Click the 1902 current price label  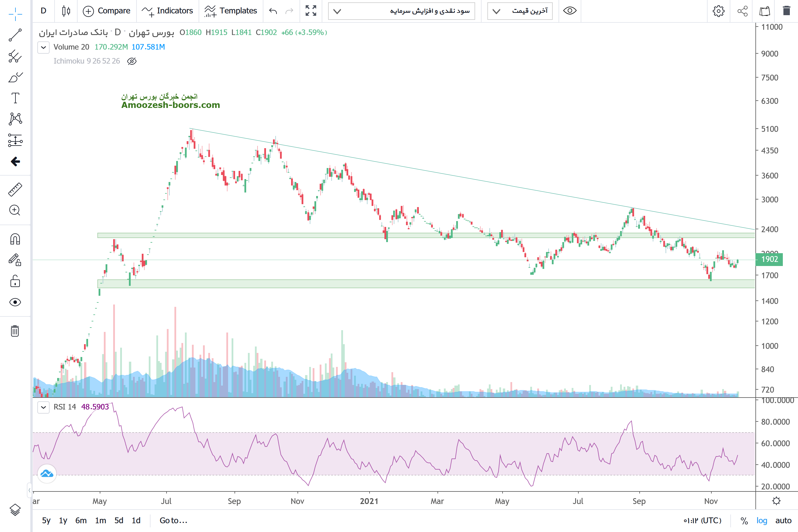[x=769, y=259]
